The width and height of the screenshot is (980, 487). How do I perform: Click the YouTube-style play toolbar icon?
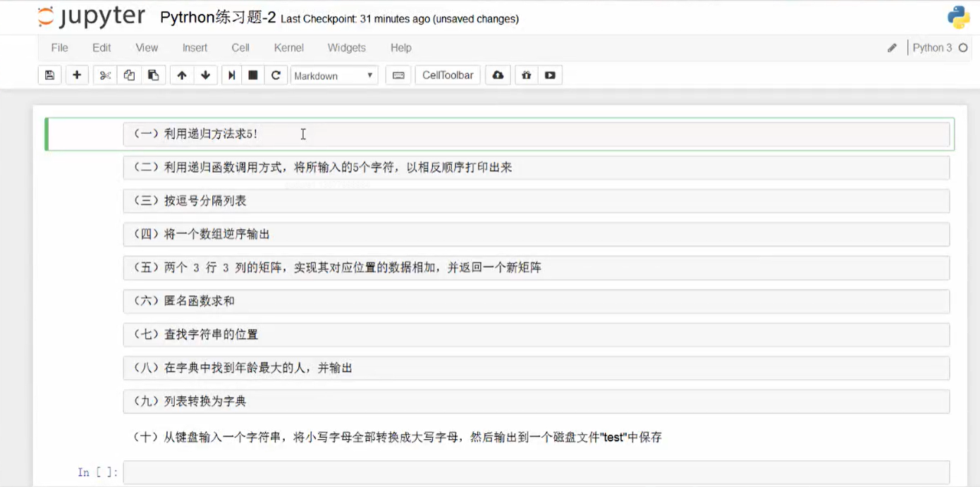(550, 75)
